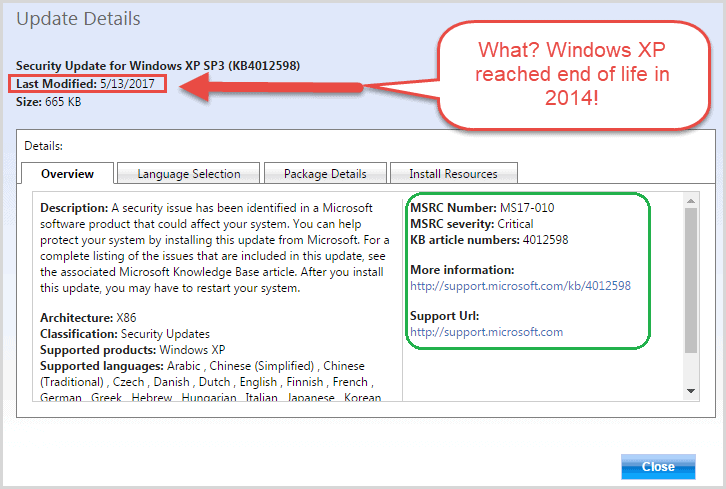Click the Supported languages label
Viewport: 726px width, 489px height.
(x=101, y=366)
